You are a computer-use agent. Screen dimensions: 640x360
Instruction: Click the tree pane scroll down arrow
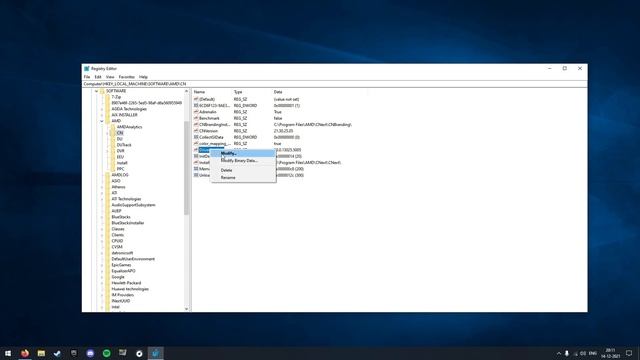[x=187, y=309]
